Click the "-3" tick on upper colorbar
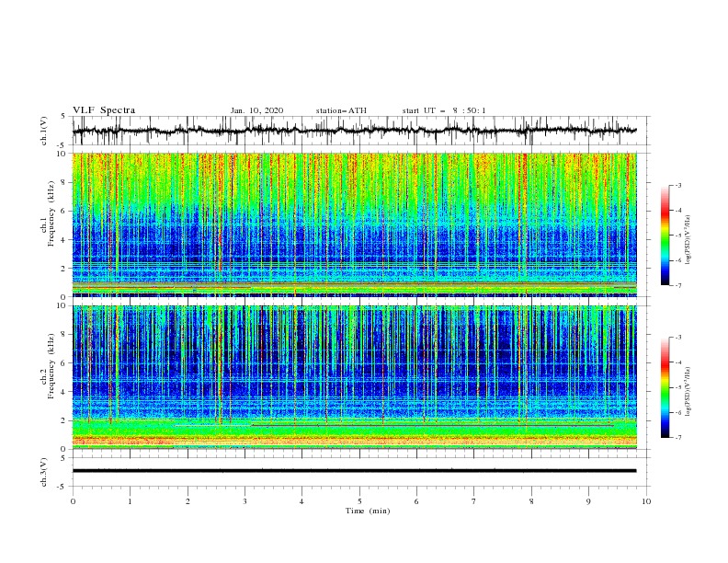This screenshot has height=563, width=728. 677,185
